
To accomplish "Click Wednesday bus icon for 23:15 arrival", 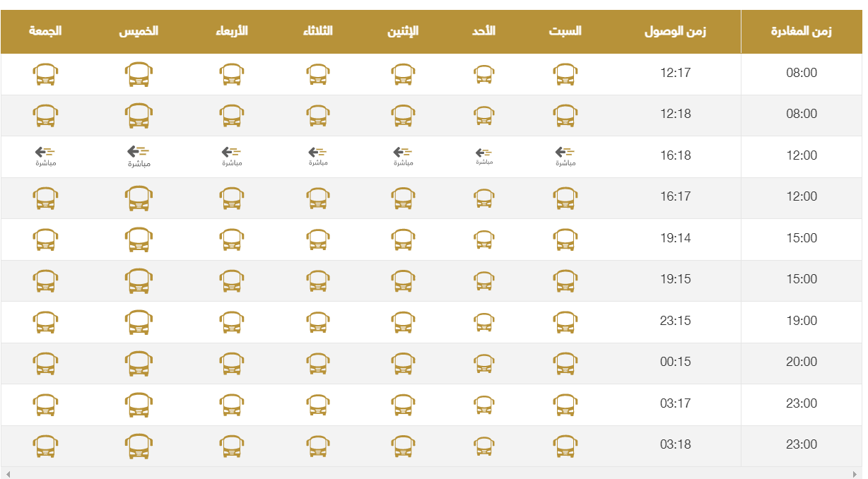I will pos(231,322).
